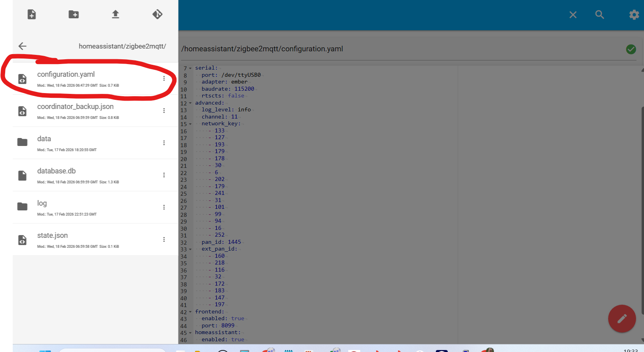The height and width of the screenshot is (352, 644).
Task: Click the red pencil save button
Action: (x=622, y=319)
